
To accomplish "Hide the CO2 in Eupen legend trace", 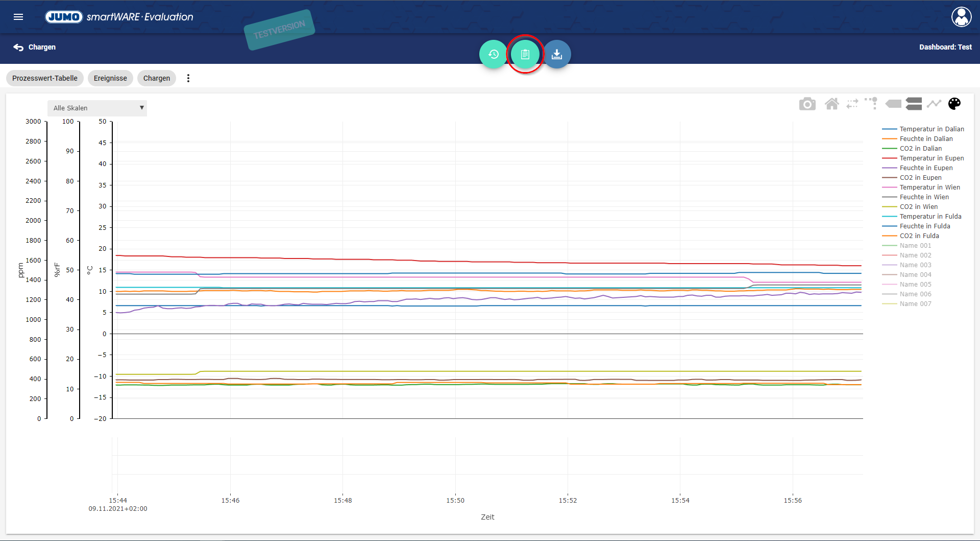I will [x=920, y=178].
